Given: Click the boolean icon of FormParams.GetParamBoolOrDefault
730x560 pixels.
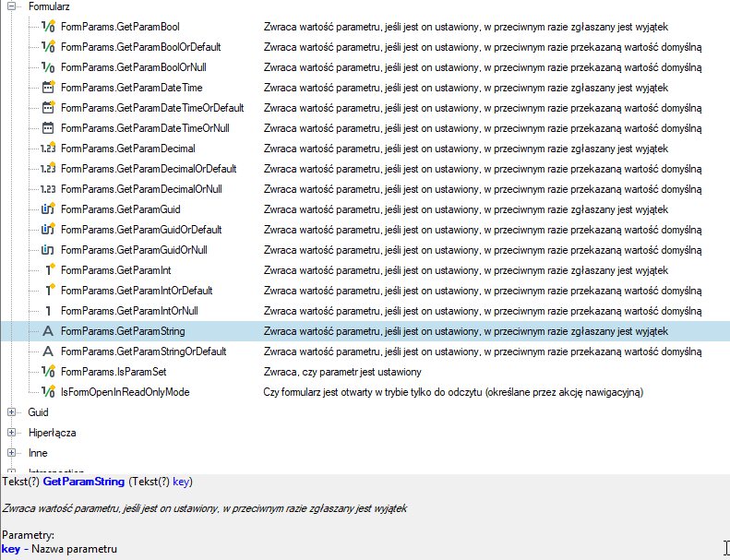Looking at the screenshot, I should 48,47.
